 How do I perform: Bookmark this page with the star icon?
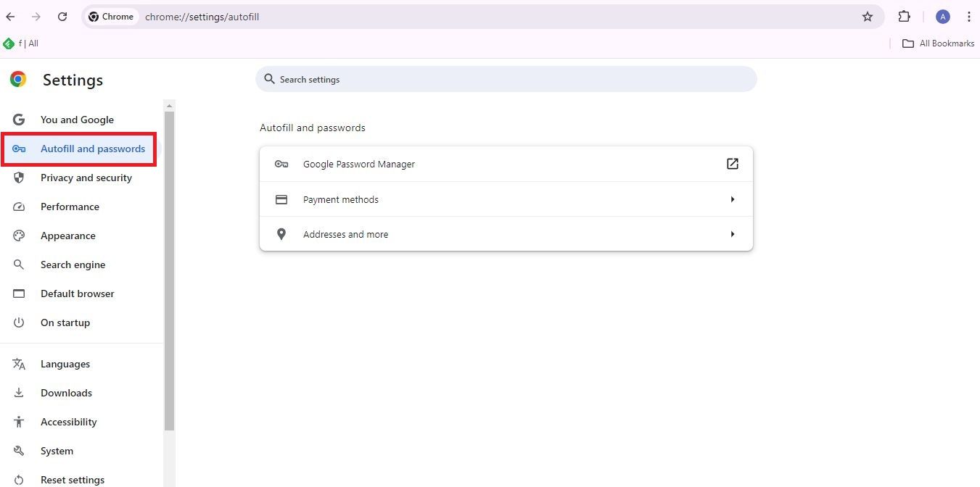(x=868, y=17)
